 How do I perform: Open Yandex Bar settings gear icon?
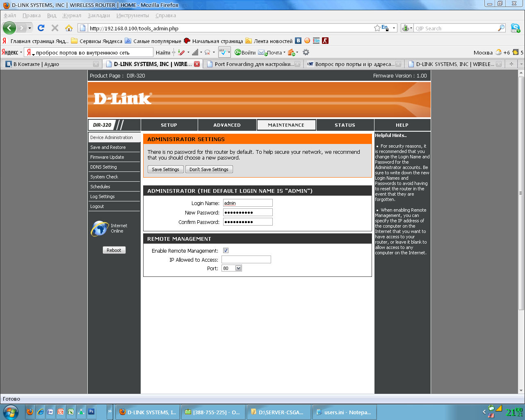click(x=306, y=52)
